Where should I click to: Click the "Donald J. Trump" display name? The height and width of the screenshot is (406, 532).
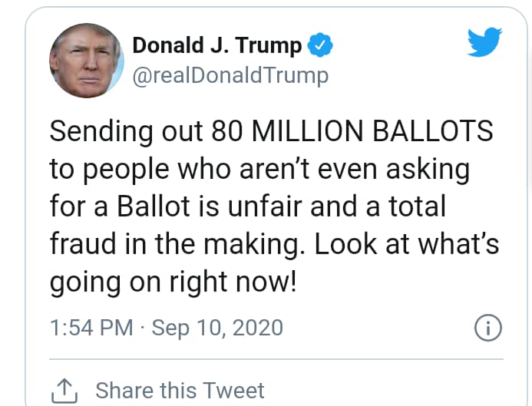217,45
